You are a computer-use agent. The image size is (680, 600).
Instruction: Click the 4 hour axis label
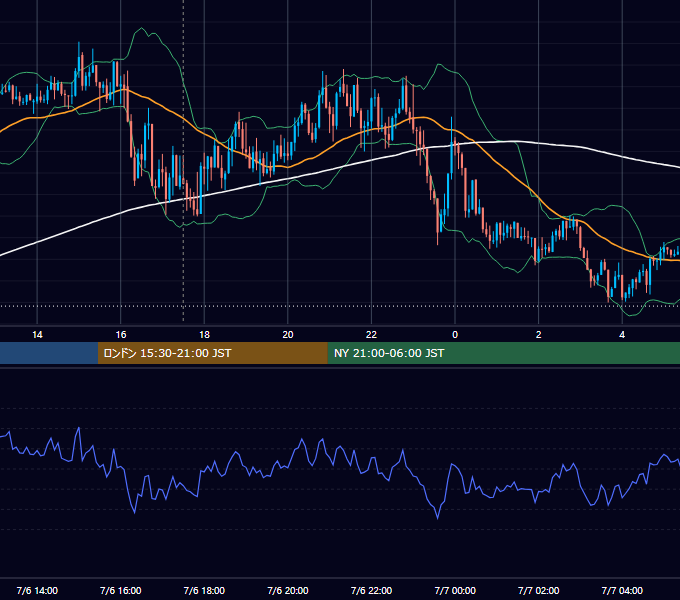pos(622,335)
